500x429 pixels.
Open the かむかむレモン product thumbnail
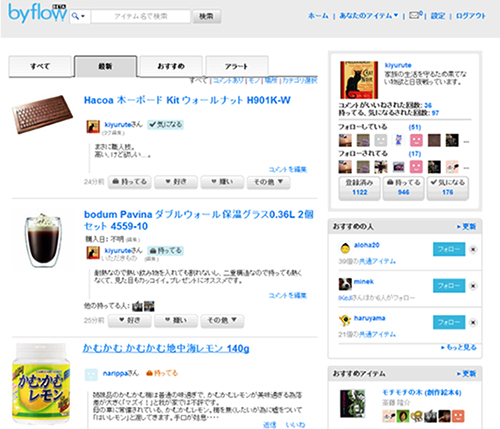click(x=41, y=384)
